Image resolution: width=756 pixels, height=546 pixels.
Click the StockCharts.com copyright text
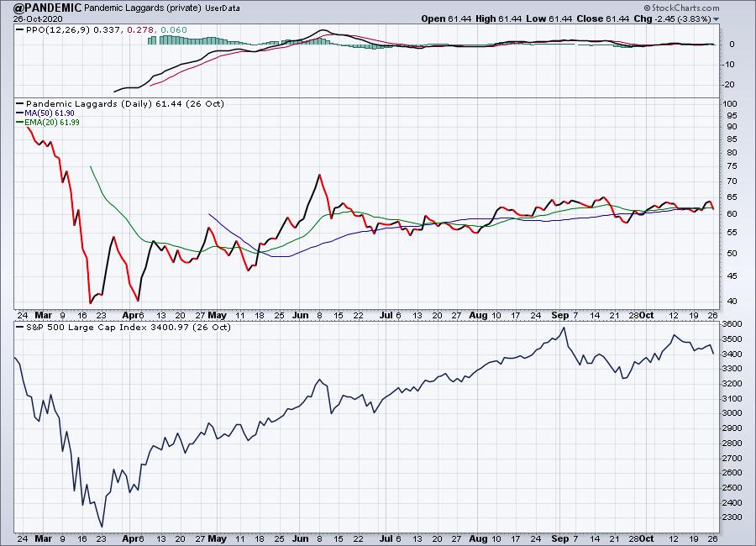tap(681, 8)
